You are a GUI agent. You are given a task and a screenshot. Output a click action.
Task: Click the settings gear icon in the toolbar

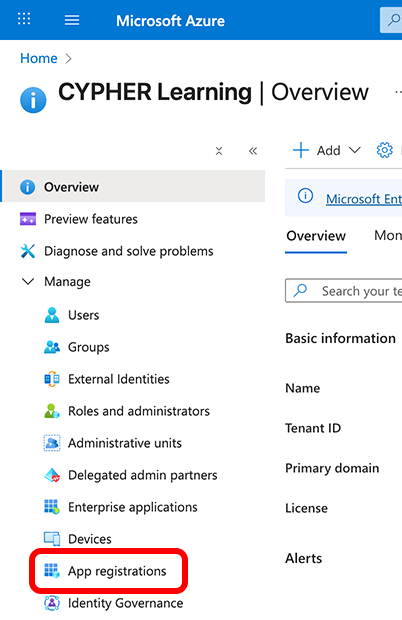click(385, 150)
